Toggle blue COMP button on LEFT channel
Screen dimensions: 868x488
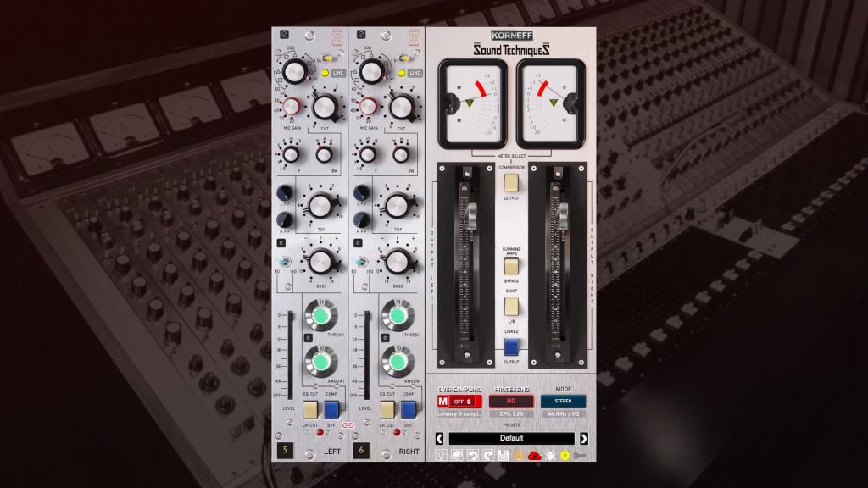pyautogui.click(x=331, y=410)
